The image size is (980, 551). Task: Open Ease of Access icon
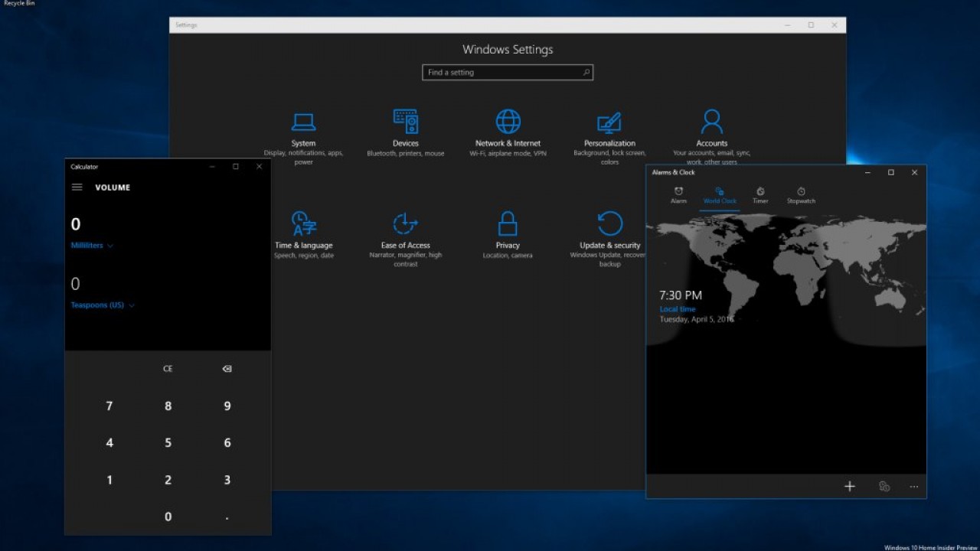[x=405, y=223]
